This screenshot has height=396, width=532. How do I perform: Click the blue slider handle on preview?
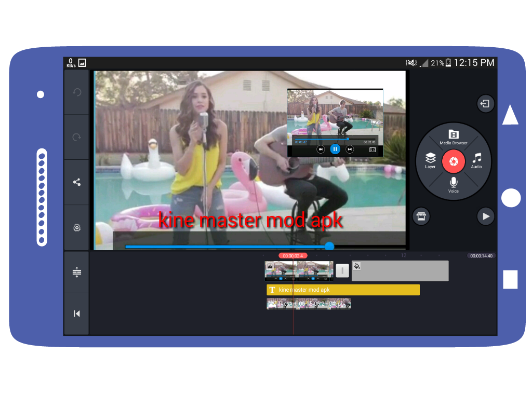point(329,247)
